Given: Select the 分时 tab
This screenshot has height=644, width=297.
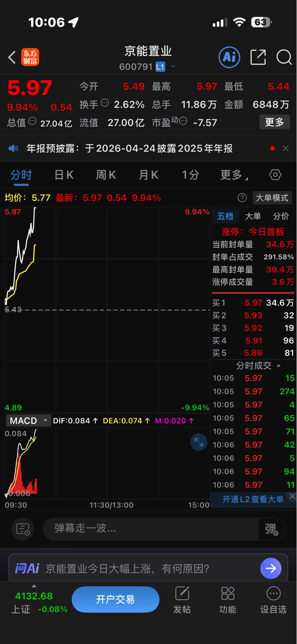Looking at the screenshot, I should (x=21, y=175).
